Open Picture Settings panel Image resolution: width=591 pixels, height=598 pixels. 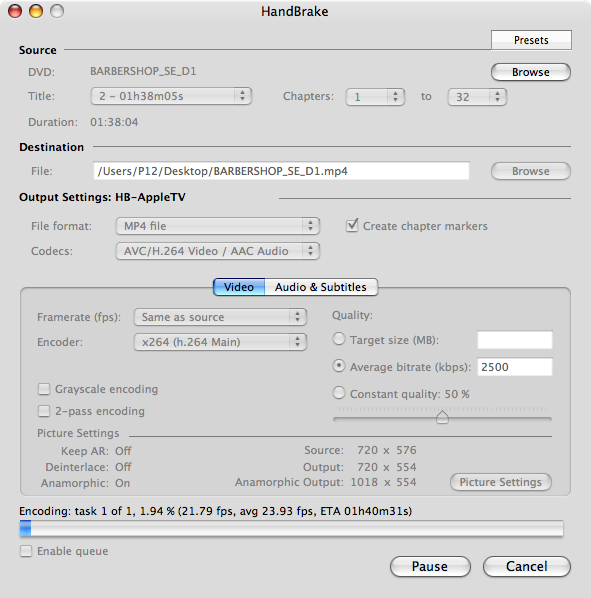click(x=501, y=482)
